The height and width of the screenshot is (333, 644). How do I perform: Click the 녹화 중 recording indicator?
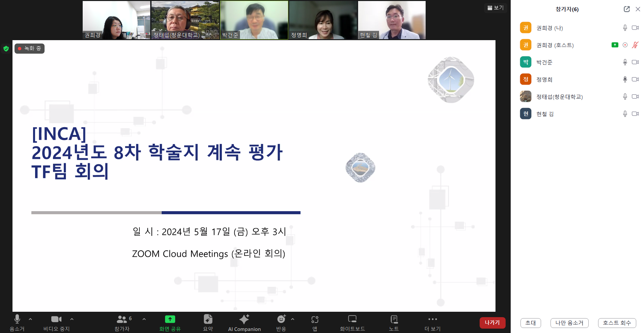pos(29,49)
